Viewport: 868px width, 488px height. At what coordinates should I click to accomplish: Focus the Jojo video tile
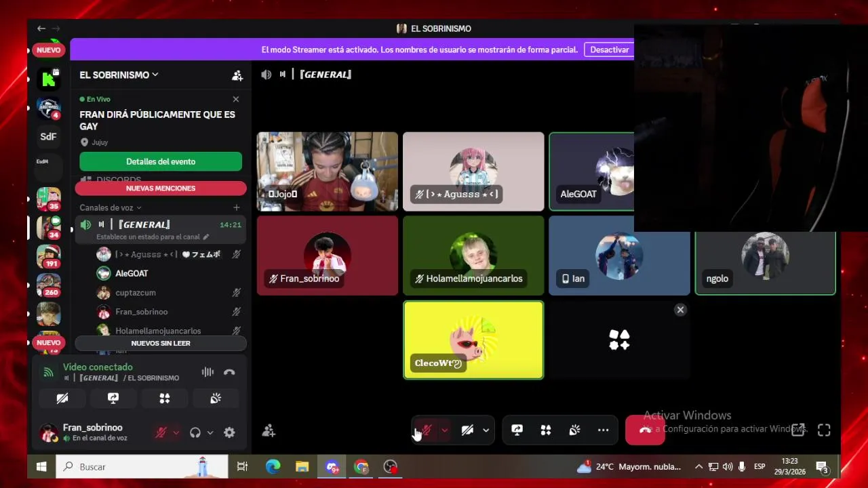click(x=328, y=171)
